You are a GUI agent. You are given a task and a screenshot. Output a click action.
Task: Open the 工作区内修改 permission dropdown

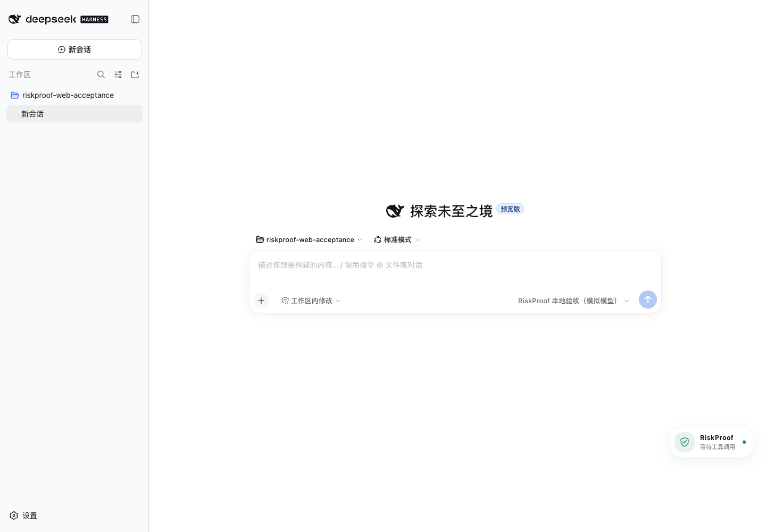point(311,301)
